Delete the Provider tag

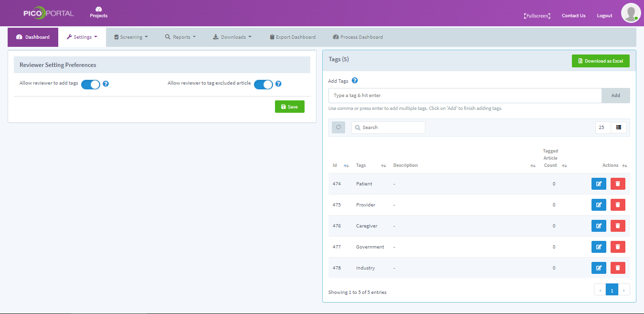618,205
